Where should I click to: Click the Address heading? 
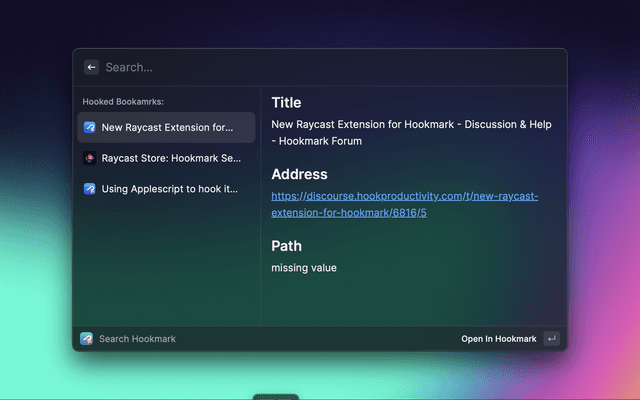[299, 174]
